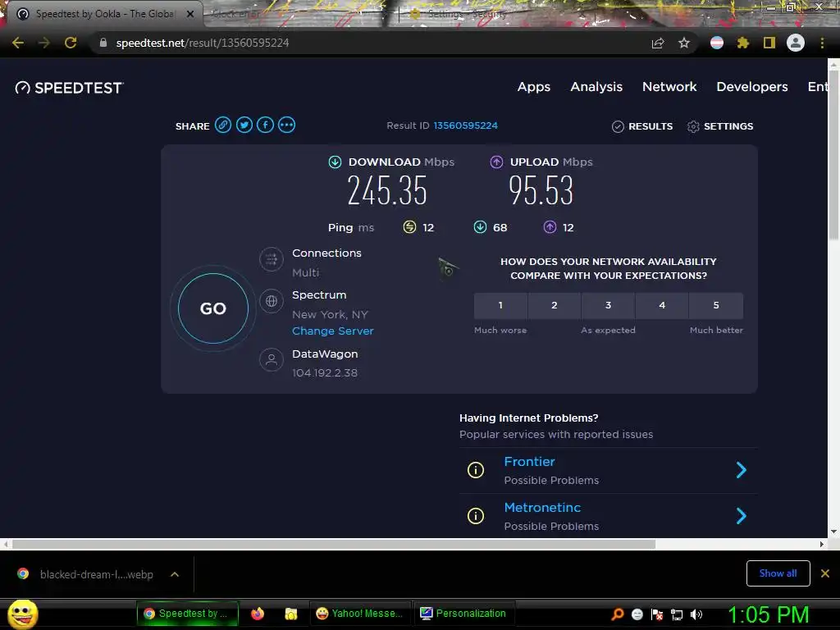
Task: Click the system tray volume icon
Action: [696, 614]
